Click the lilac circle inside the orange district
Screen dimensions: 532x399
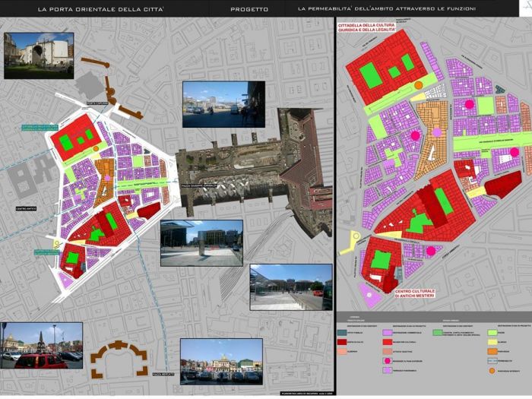tap(437, 133)
